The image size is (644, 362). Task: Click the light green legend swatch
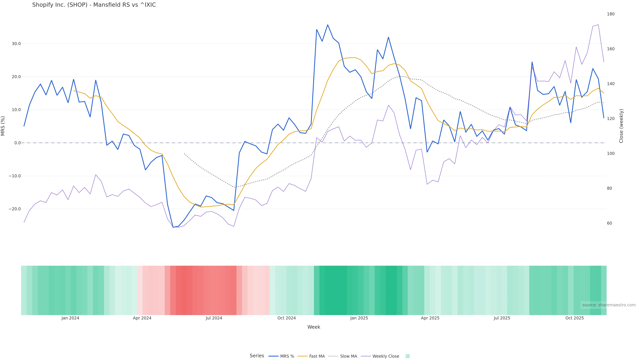tap(408, 356)
